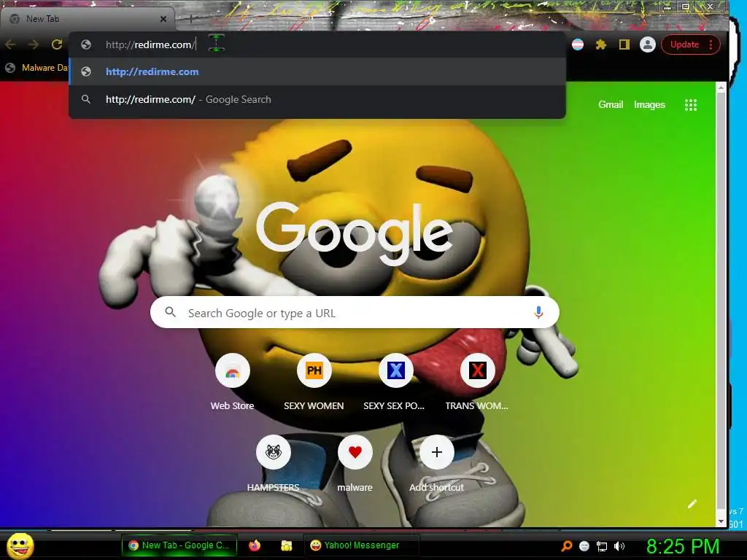Click the magnifier icon in search box
The height and width of the screenshot is (560, 747).
[170, 312]
